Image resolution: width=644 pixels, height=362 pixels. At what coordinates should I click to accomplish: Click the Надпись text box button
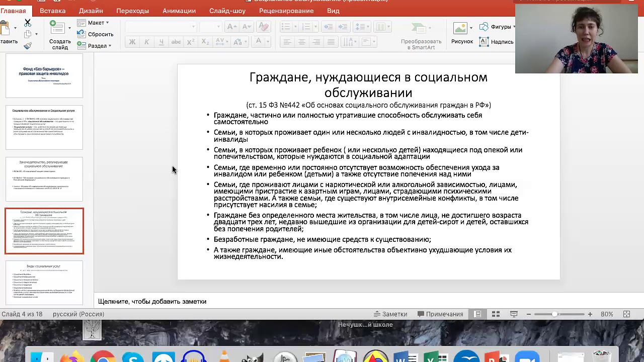(x=496, y=42)
